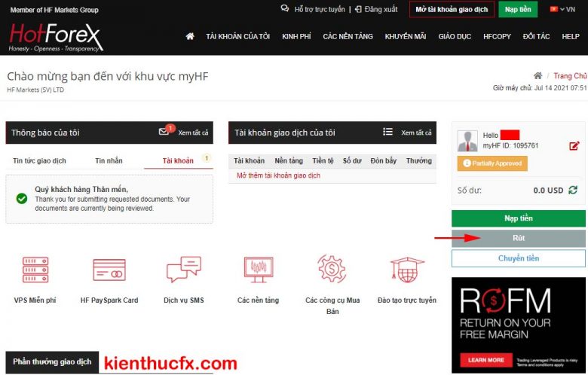Screen dimensions: 588x375
Task: Click Mở thêm tài khoản giao dịch link
Action: 278,175
